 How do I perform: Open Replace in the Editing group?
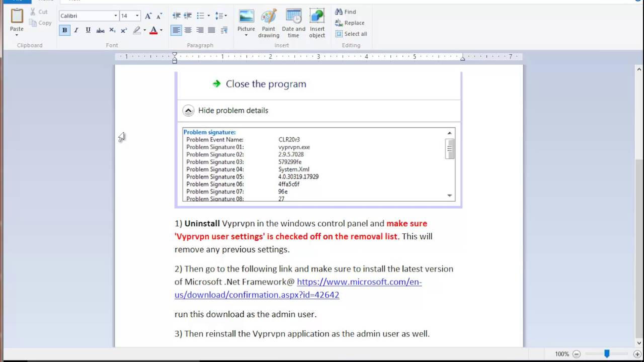(350, 23)
